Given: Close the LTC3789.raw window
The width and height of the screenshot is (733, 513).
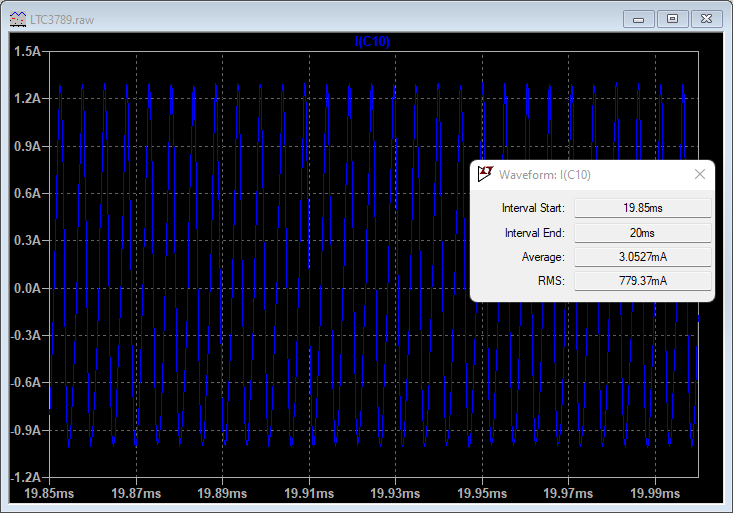Looking at the screenshot, I should pyautogui.click(x=706, y=19).
